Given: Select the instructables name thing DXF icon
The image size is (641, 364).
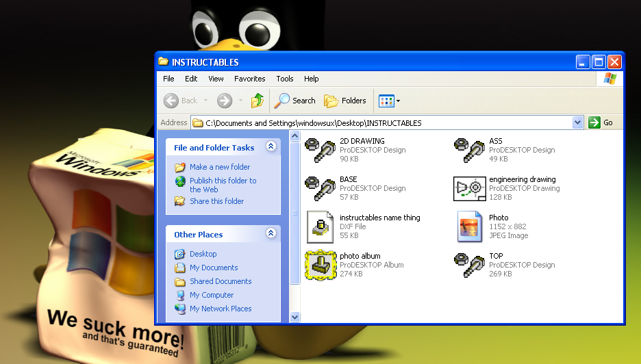Looking at the screenshot, I should (320, 226).
